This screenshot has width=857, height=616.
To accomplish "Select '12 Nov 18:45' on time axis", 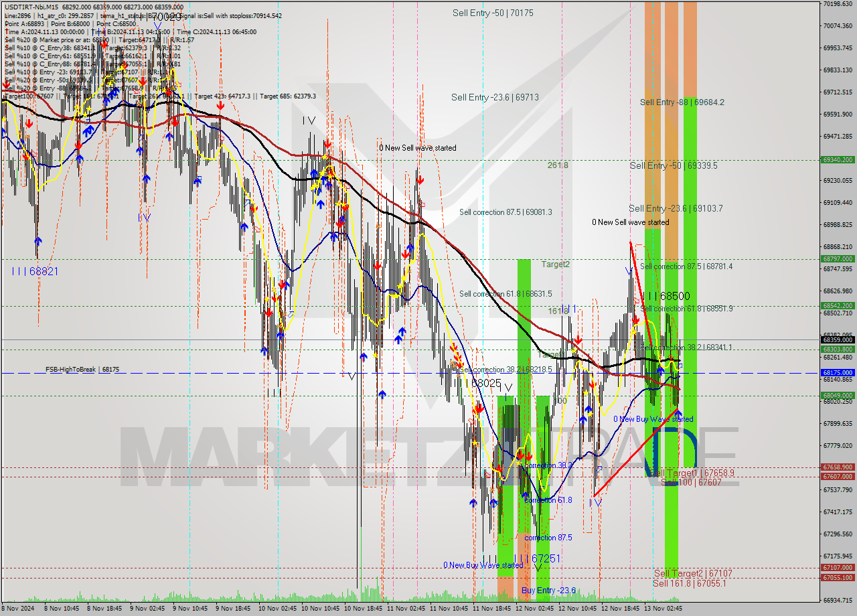I will click(x=620, y=609).
